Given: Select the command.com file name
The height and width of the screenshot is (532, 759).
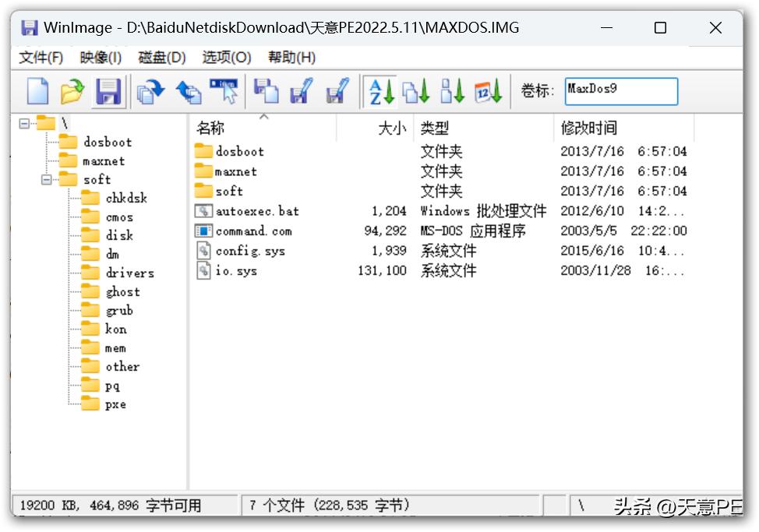Looking at the screenshot, I should [254, 231].
